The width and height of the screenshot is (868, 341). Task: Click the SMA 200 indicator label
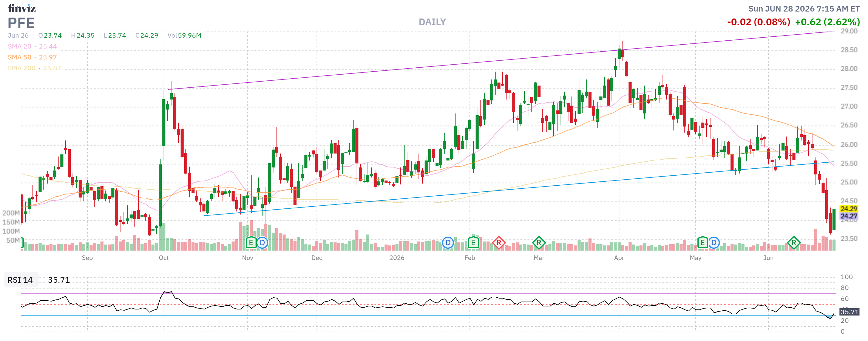[22, 68]
